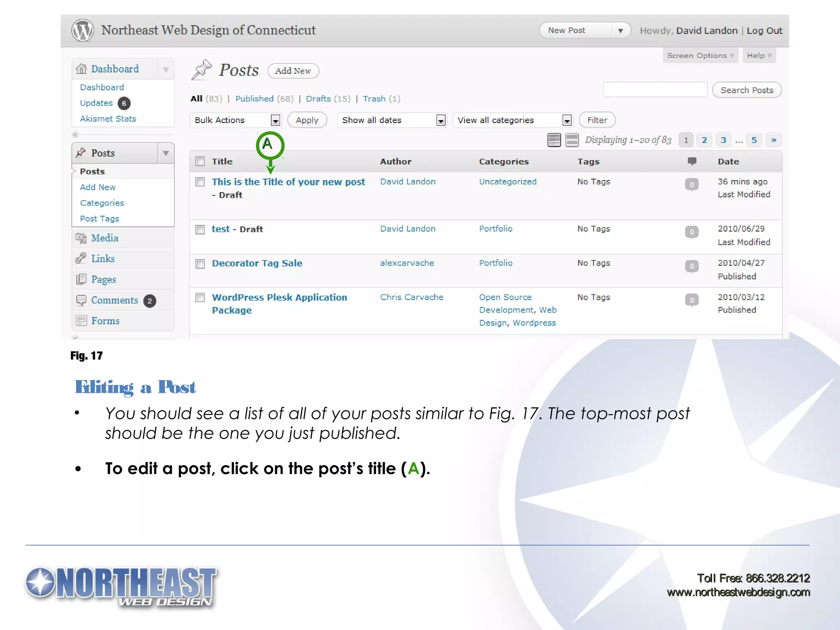
Task: Click the large Posts heading pushpin icon
Action: tap(202, 70)
